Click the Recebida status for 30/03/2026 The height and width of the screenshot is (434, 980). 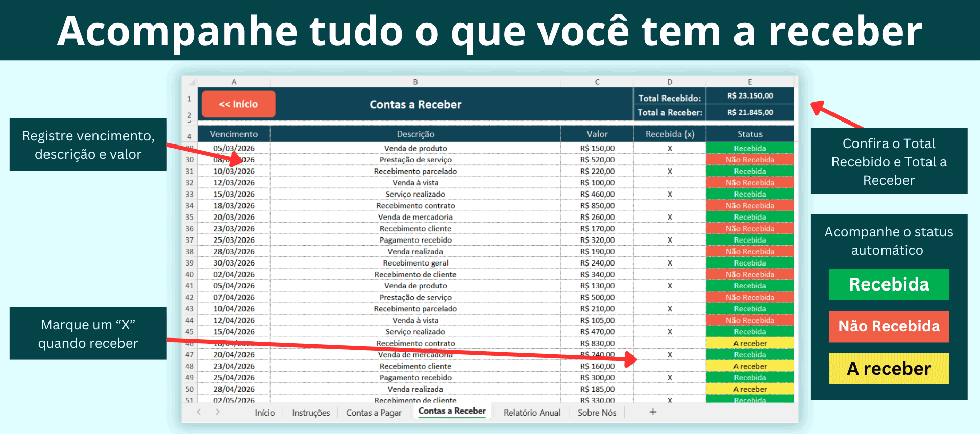tap(750, 263)
